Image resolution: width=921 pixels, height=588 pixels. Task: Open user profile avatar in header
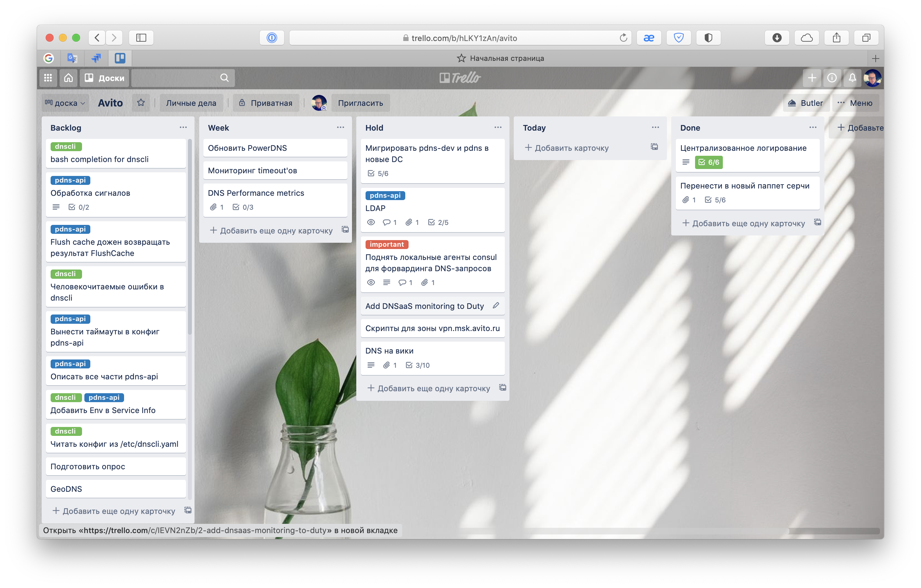pos(872,78)
